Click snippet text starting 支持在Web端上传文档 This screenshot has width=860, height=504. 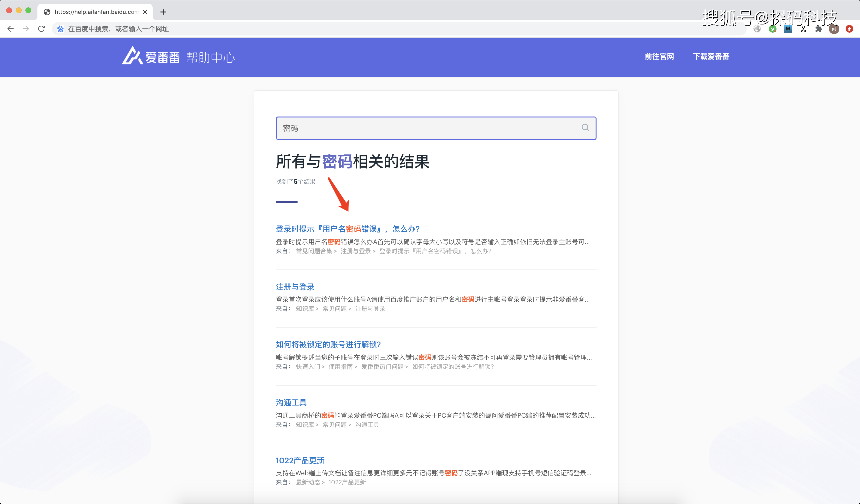point(433,473)
